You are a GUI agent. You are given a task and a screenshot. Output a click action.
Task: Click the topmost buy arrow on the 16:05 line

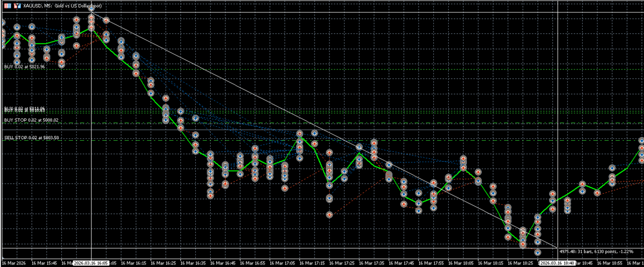click(x=91, y=8)
